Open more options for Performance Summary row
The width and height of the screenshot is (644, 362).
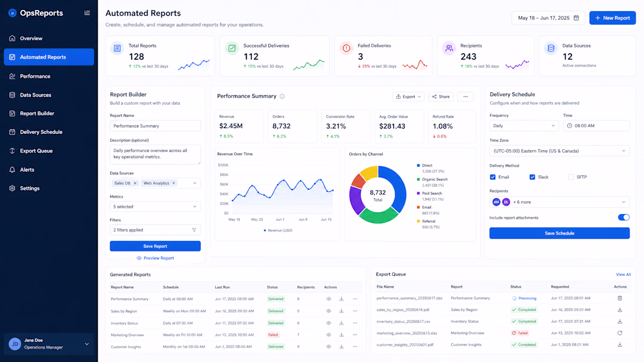(x=355, y=299)
